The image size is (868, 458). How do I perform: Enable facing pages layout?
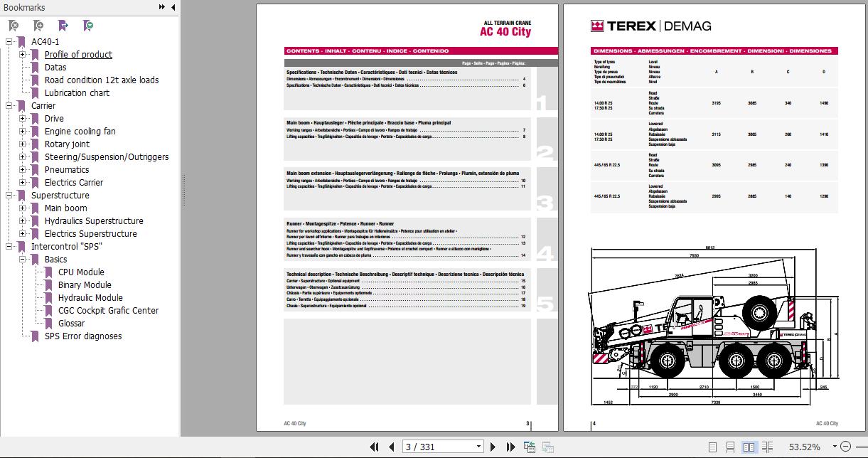pyautogui.click(x=748, y=447)
